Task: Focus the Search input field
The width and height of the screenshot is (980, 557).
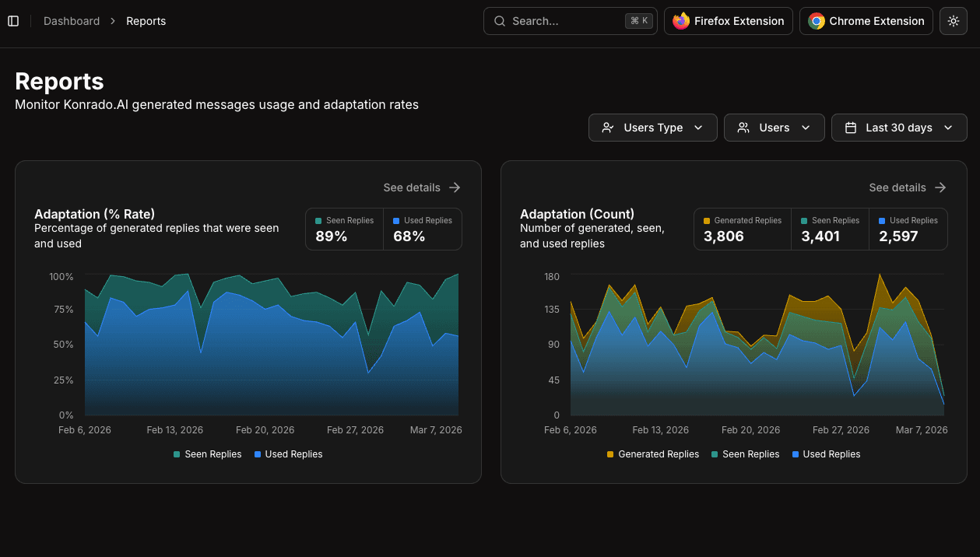Action: pos(571,21)
